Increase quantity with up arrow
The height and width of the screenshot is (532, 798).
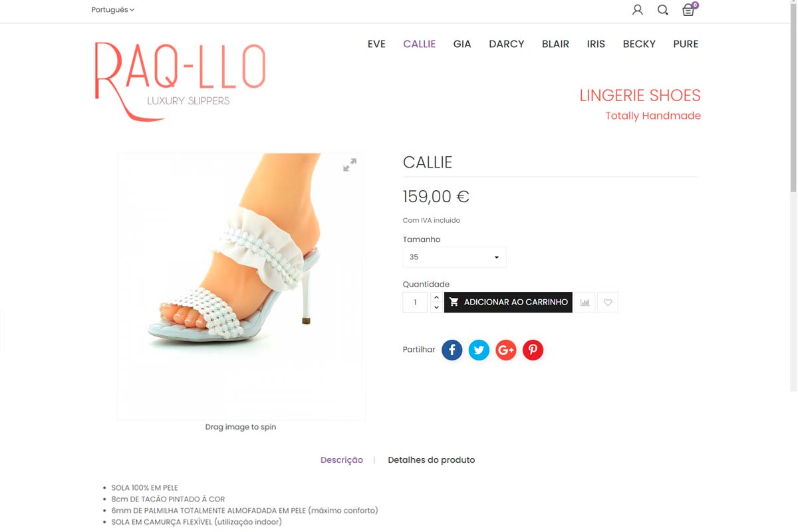pos(436,297)
